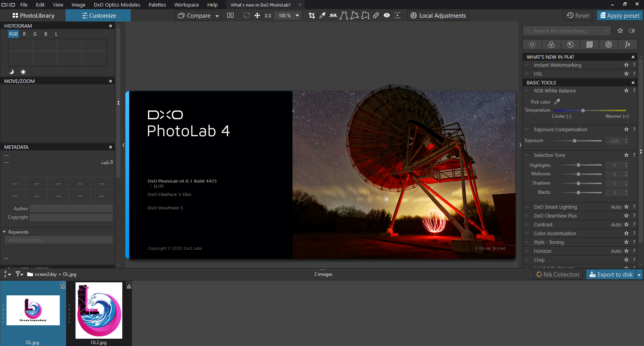Select the Red Eye tool
This screenshot has width=644, height=346.
[387, 15]
